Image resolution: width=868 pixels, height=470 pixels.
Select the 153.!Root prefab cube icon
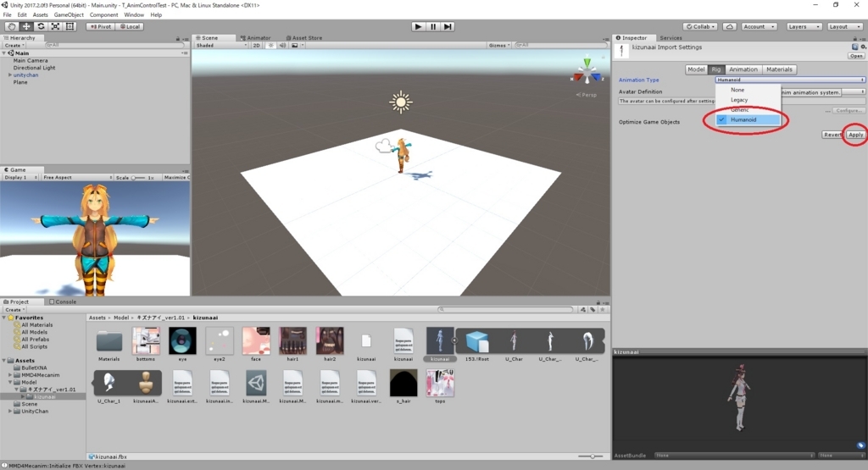tap(476, 341)
